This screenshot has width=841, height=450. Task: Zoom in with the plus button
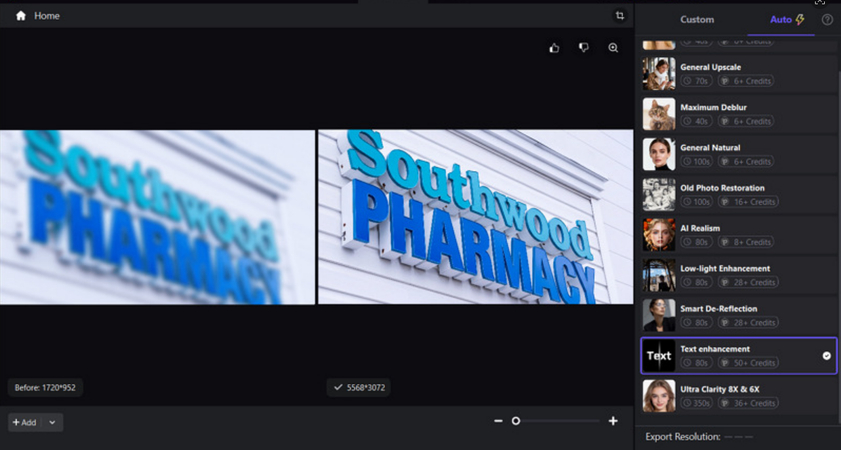[613, 421]
